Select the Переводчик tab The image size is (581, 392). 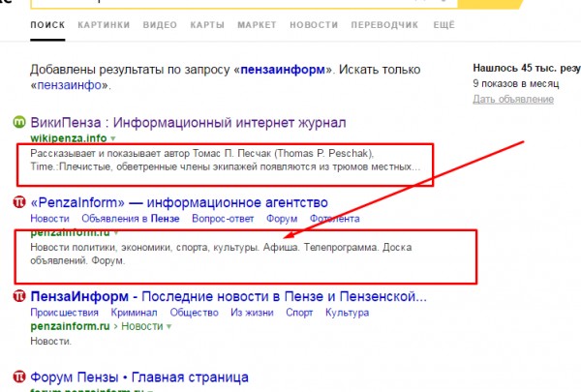pos(384,25)
